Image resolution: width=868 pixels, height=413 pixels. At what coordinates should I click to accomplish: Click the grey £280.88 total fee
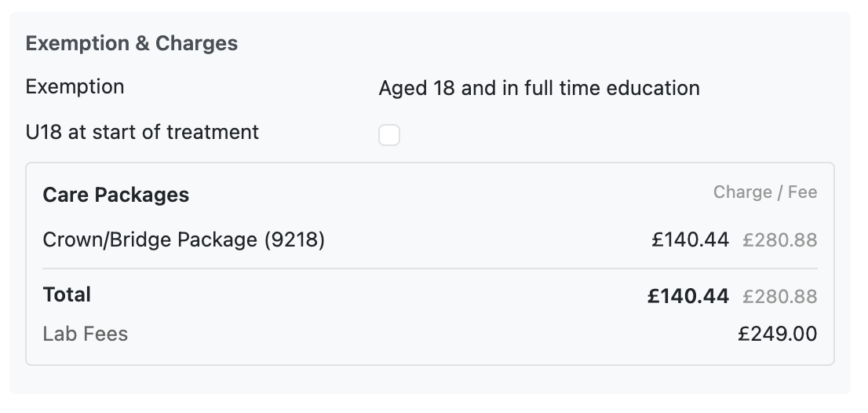pos(779,297)
